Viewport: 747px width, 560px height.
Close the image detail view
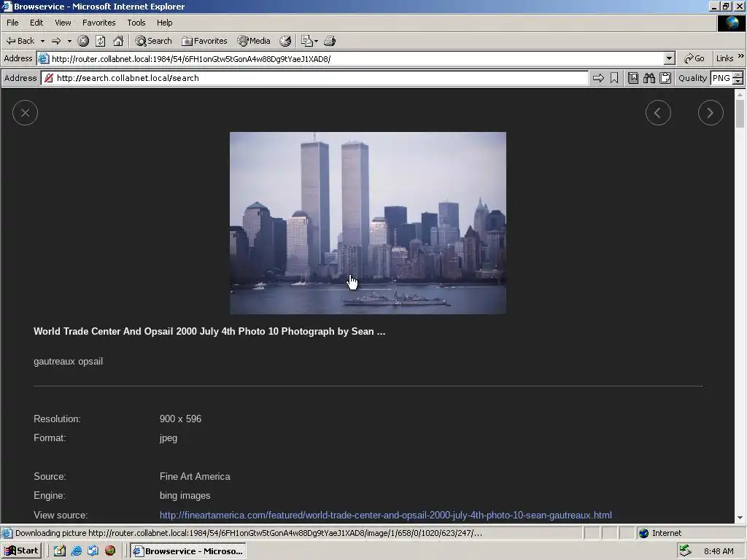click(x=26, y=113)
